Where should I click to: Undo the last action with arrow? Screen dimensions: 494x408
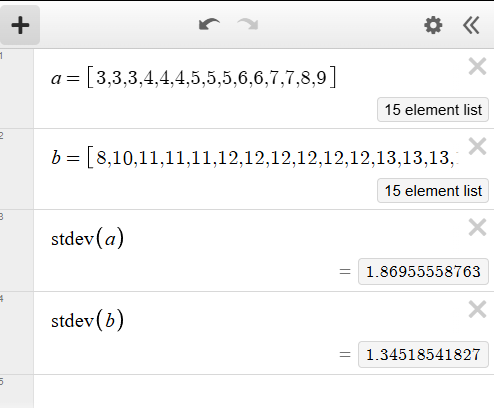coord(209,25)
